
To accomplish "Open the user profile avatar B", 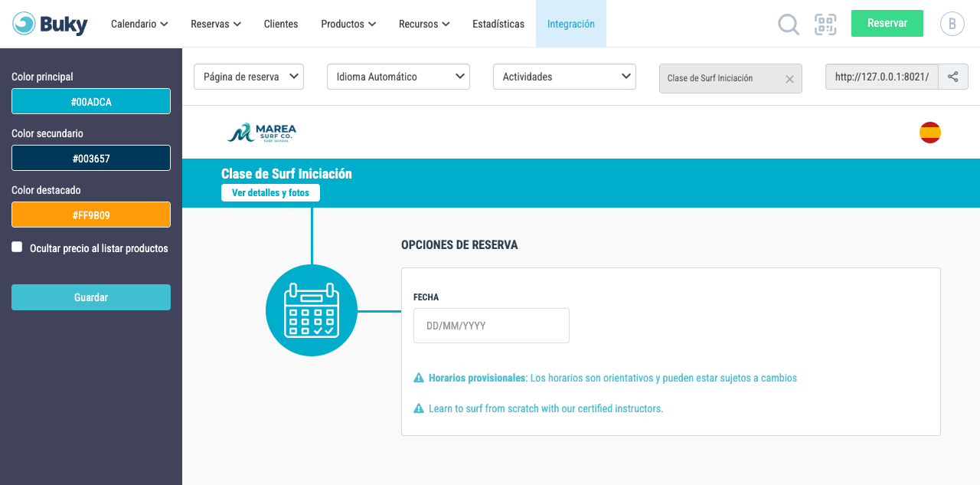I will (x=952, y=24).
